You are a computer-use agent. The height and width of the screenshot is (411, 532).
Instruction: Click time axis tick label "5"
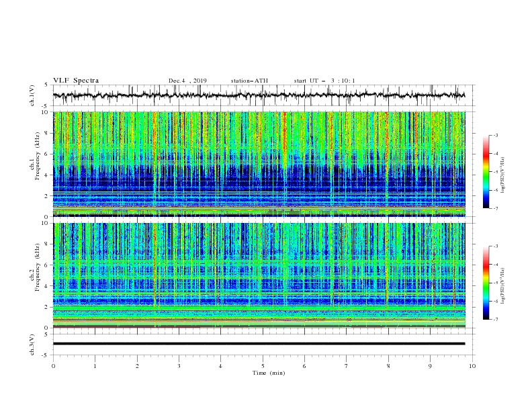click(263, 366)
